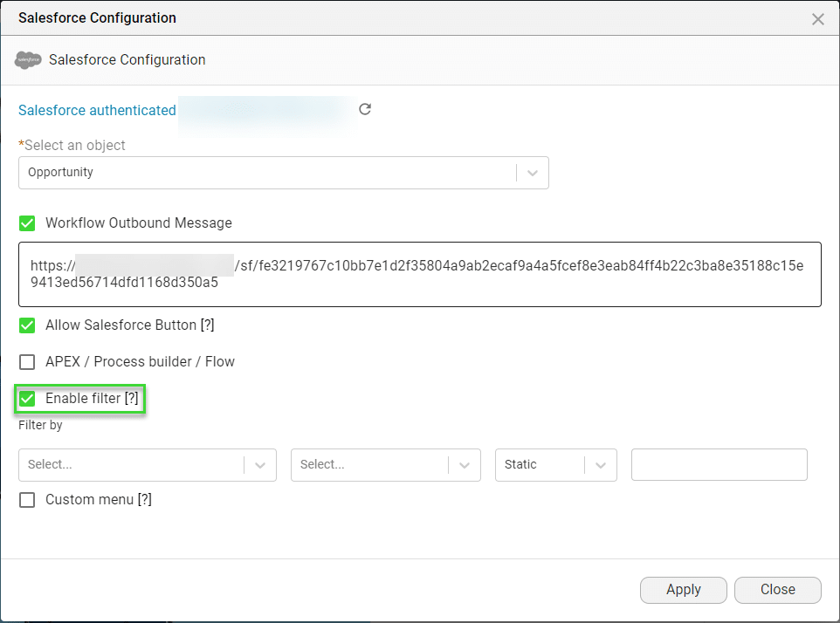The width and height of the screenshot is (840, 623).
Task: Click the Salesforce authenticated link
Action: coord(97,110)
